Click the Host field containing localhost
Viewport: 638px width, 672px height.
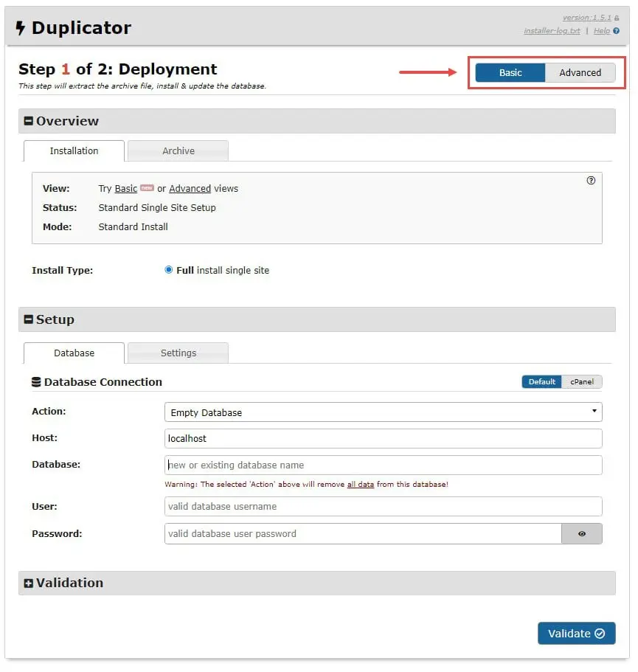[383, 438]
